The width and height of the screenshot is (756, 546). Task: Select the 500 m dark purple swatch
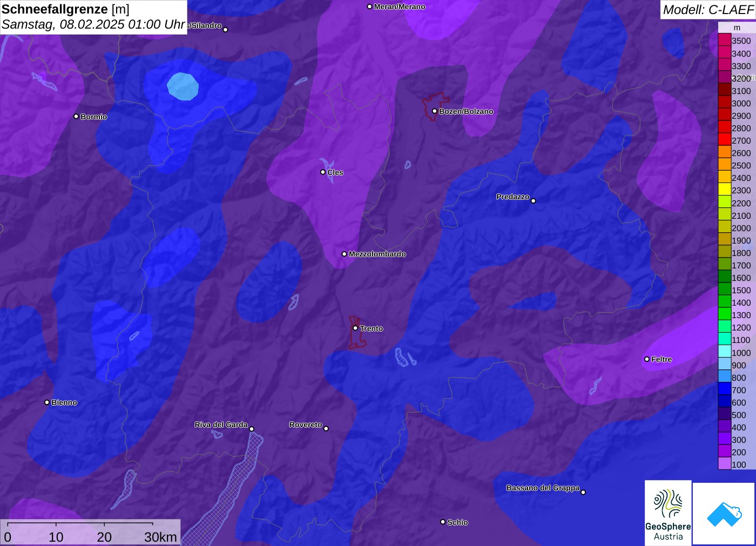click(725, 415)
